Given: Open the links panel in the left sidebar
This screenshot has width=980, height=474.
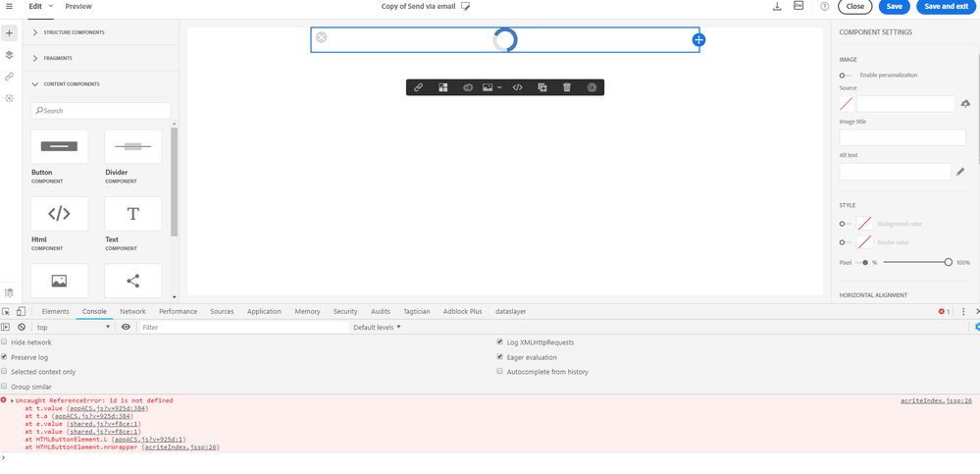Looking at the screenshot, I should coord(9,77).
